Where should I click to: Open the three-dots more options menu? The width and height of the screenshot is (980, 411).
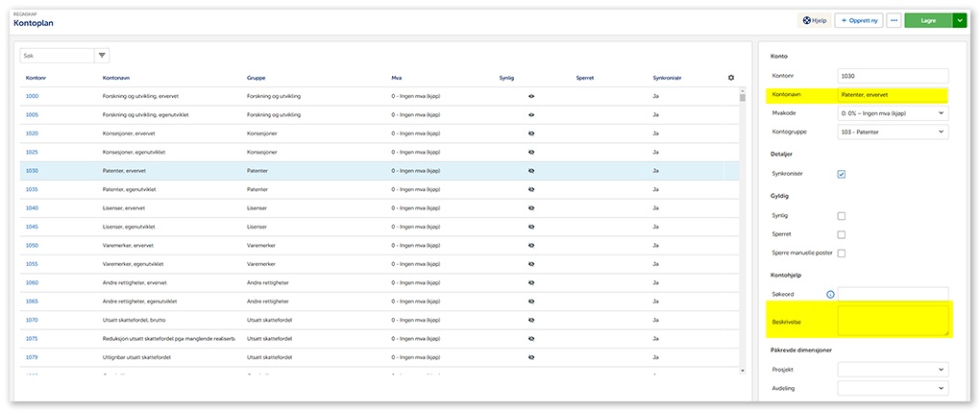point(894,20)
